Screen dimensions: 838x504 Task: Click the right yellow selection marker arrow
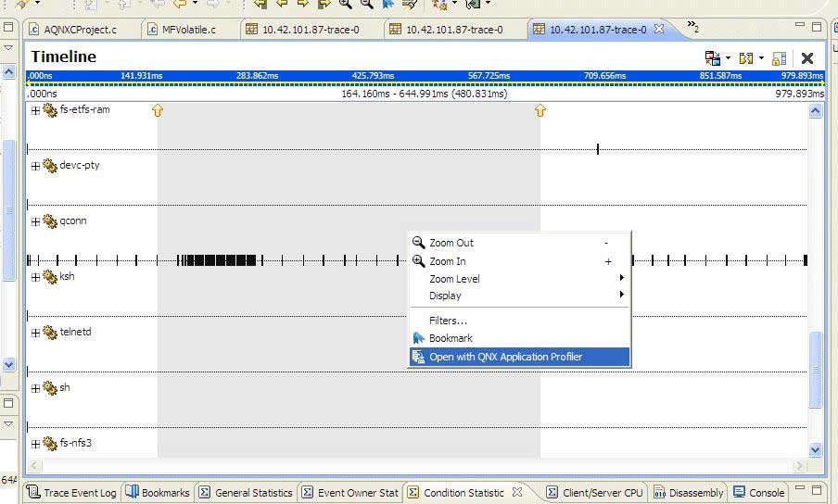pos(540,111)
